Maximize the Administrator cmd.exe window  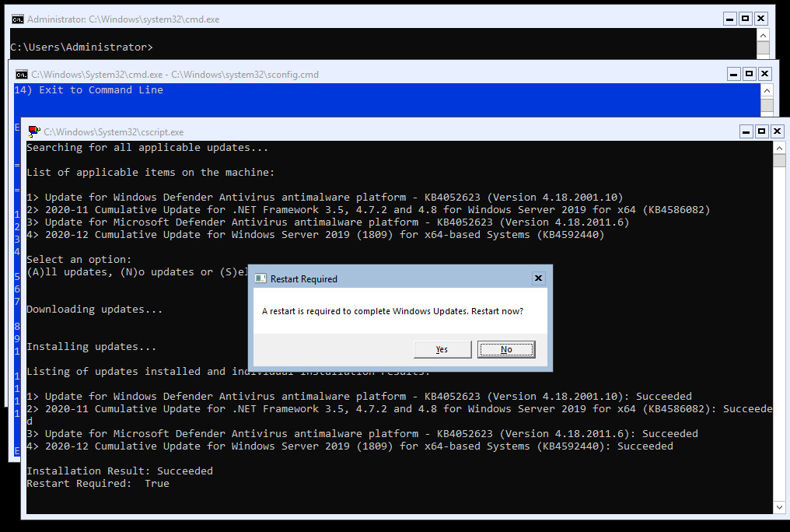pyautogui.click(x=745, y=19)
